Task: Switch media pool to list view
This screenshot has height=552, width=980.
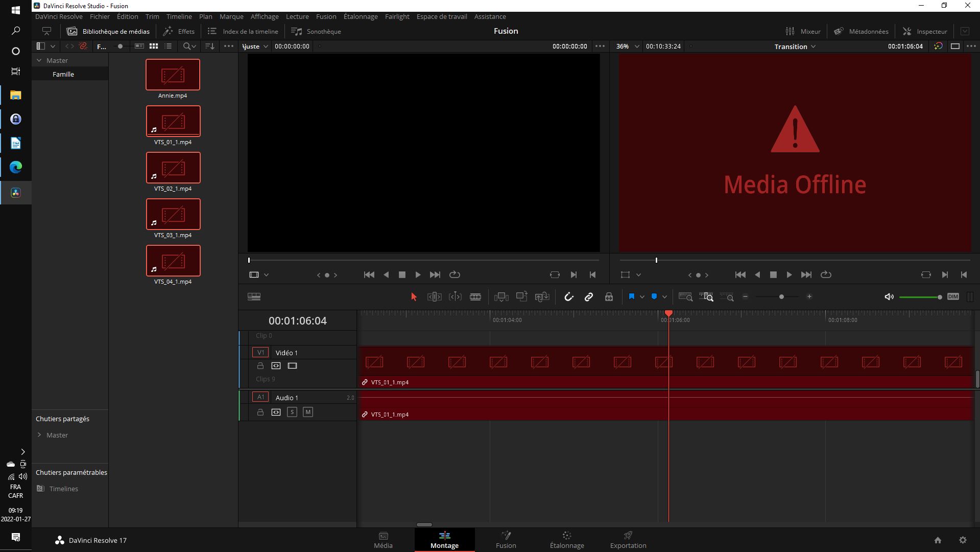Action: (x=168, y=46)
